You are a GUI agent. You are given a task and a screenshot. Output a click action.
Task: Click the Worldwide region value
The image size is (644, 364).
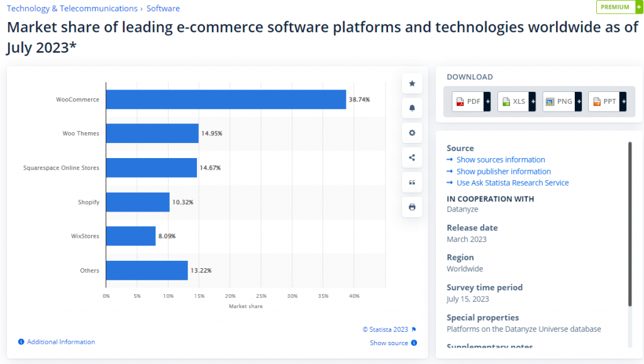465,268
